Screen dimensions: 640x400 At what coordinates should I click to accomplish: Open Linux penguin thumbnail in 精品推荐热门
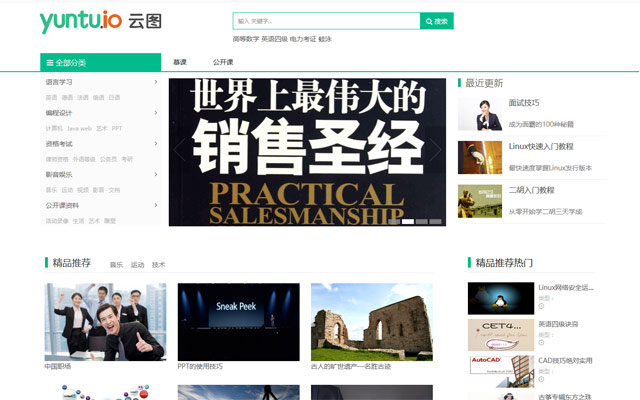click(501, 298)
